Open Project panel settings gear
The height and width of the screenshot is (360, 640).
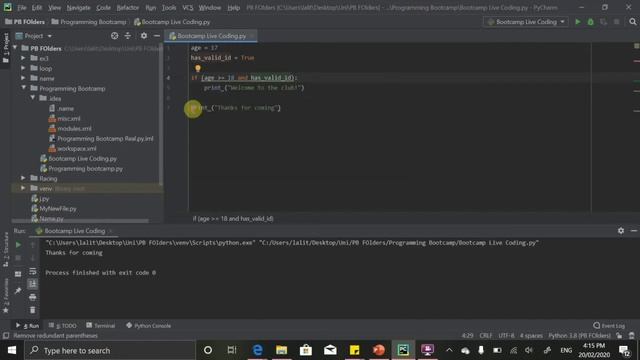[144, 36]
